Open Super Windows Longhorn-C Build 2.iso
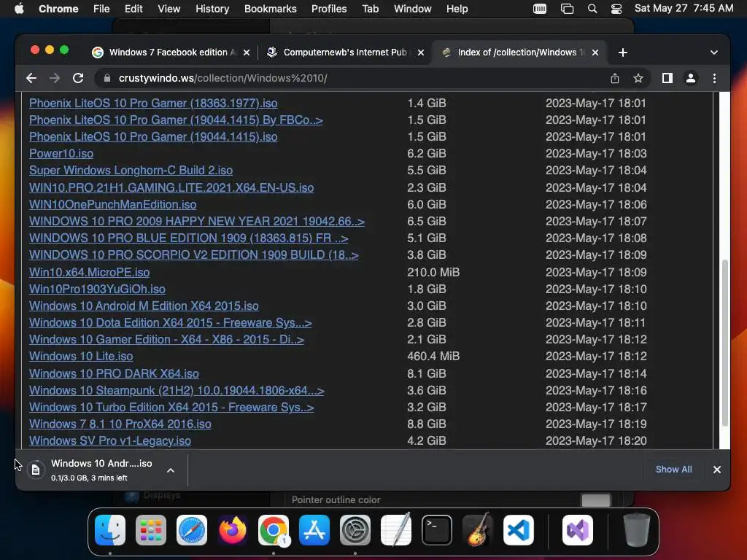Screen dimensions: 747x560 click(131, 170)
